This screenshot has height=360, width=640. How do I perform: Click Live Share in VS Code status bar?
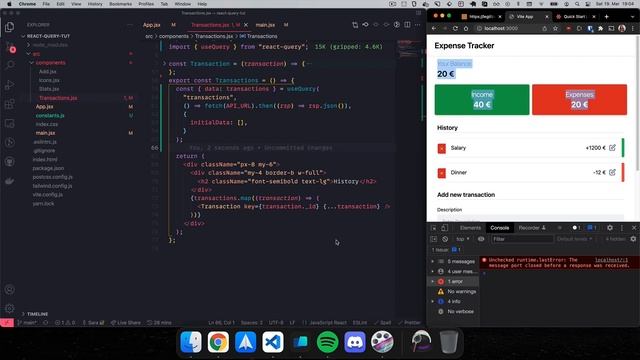[126, 322]
